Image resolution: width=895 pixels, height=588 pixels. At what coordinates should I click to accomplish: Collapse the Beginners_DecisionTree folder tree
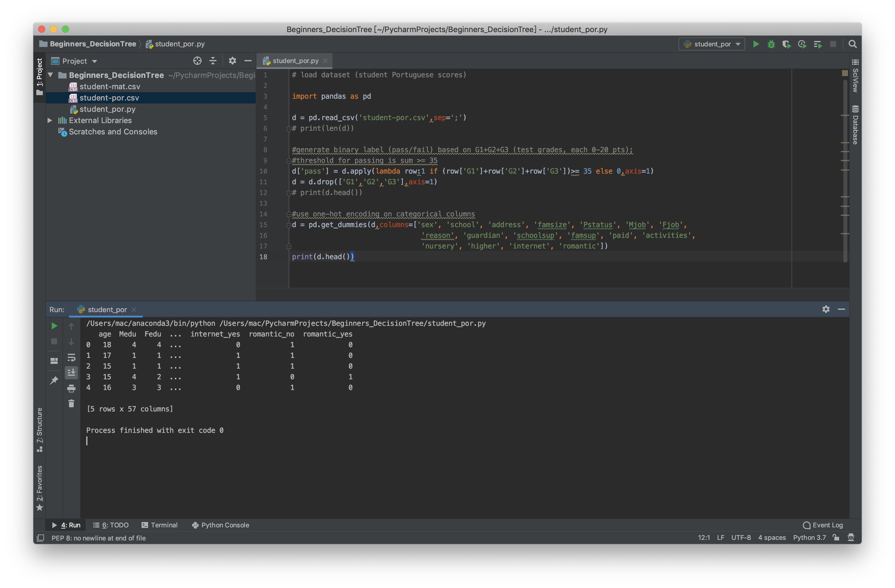coord(50,75)
